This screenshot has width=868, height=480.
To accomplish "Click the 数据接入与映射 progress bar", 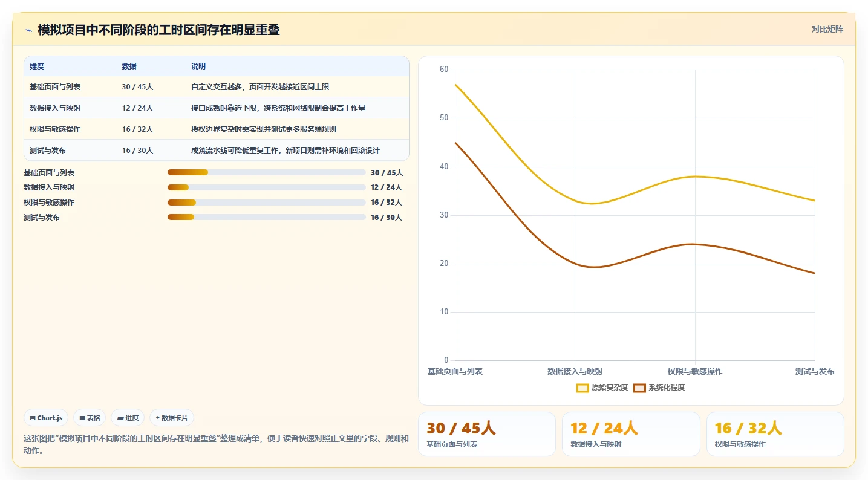I will point(266,187).
